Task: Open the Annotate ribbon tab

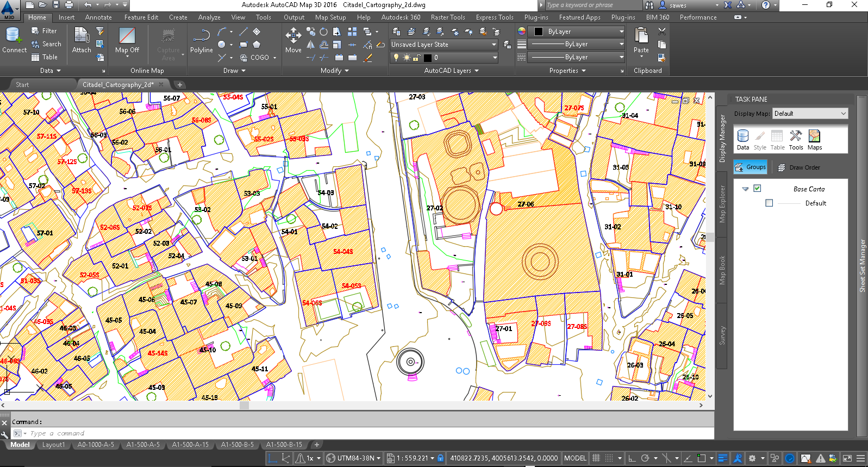Action: coord(98,17)
